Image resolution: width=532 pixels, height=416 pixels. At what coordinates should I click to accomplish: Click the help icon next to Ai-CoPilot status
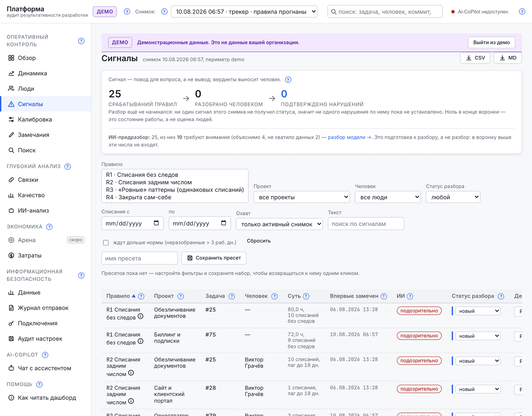click(522, 12)
